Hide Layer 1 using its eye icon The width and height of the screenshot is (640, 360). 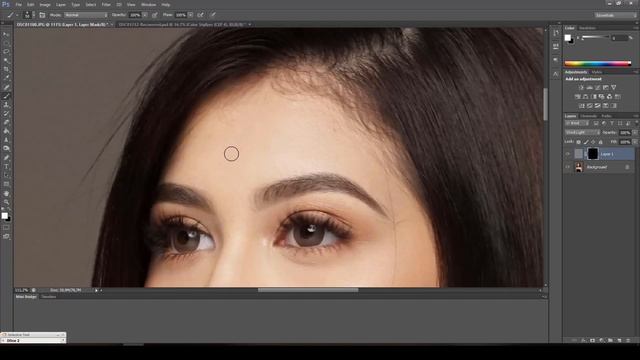[567, 154]
